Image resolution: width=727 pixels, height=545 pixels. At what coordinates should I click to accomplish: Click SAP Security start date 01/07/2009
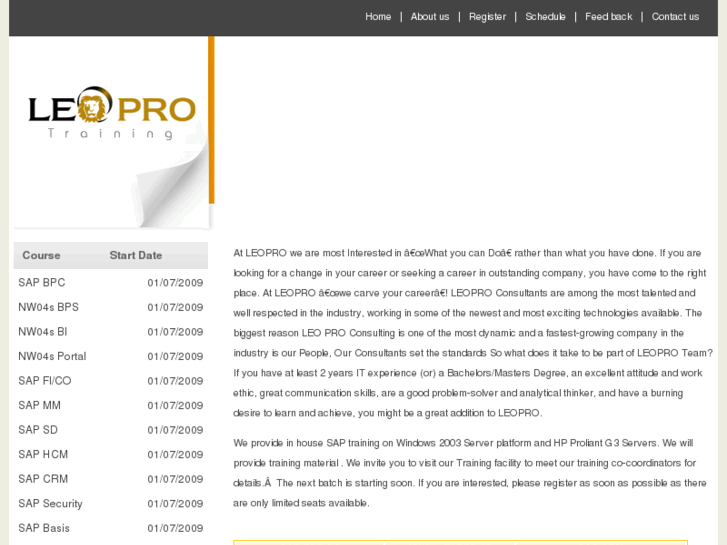175,504
